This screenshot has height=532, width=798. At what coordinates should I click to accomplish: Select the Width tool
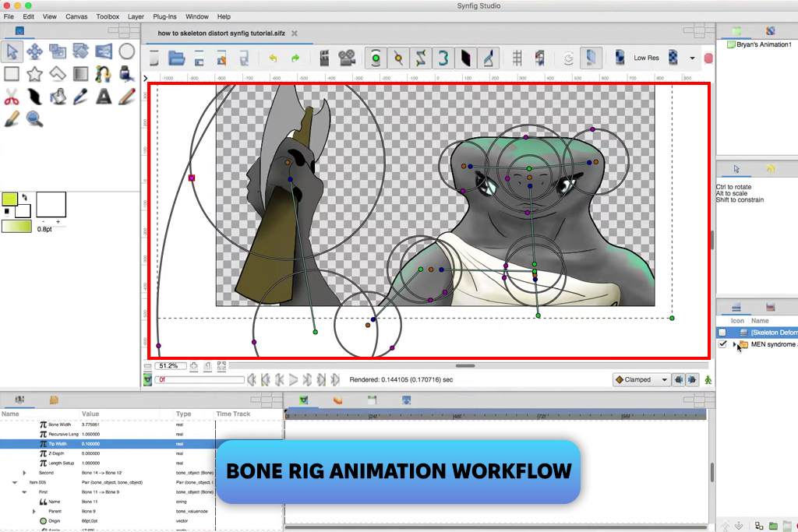coord(34,97)
